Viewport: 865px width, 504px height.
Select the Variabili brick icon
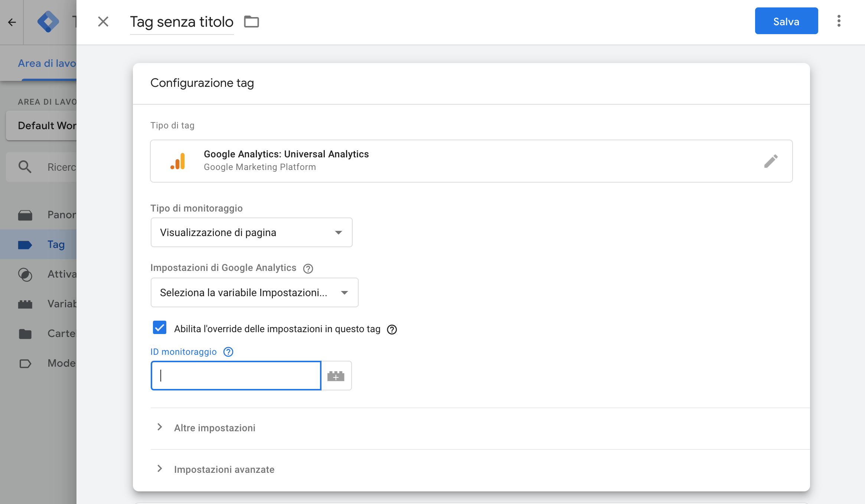(x=25, y=304)
